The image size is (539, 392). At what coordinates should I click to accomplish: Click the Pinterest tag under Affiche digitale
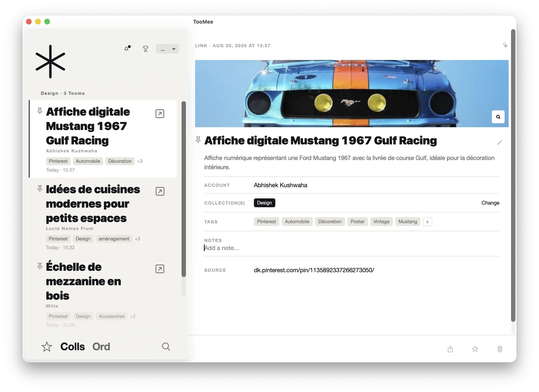tap(58, 161)
